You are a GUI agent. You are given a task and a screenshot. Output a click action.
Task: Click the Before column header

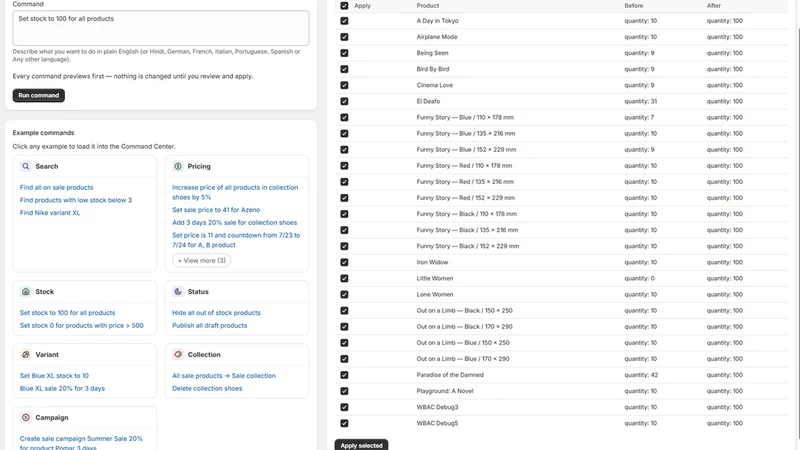coord(634,6)
